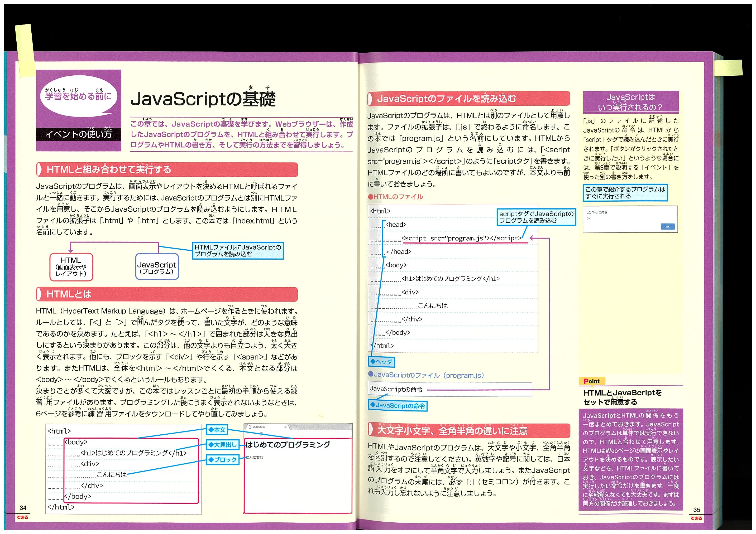The width and height of the screenshot is (756, 534).
Task: Click the '<div>' line in the left page code listing
Action: pos(90,464)
